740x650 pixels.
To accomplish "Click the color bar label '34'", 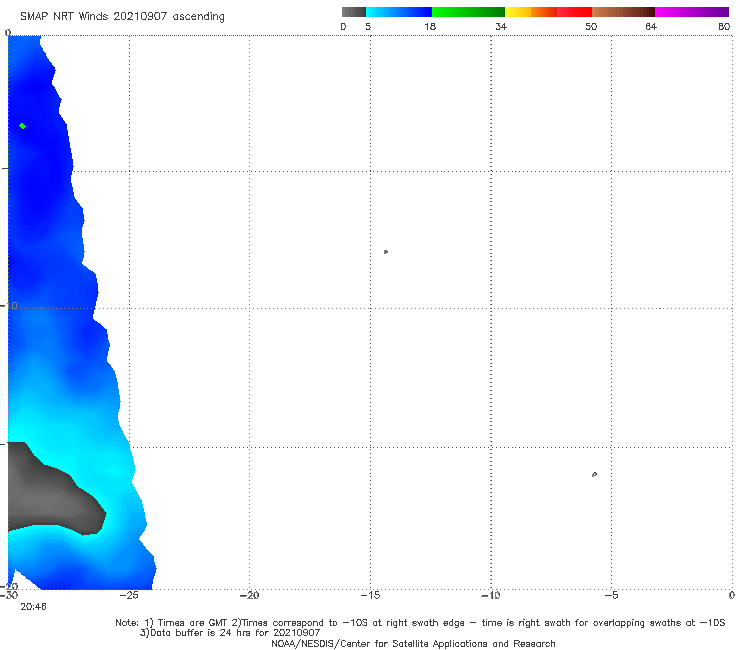I will 501,27.
